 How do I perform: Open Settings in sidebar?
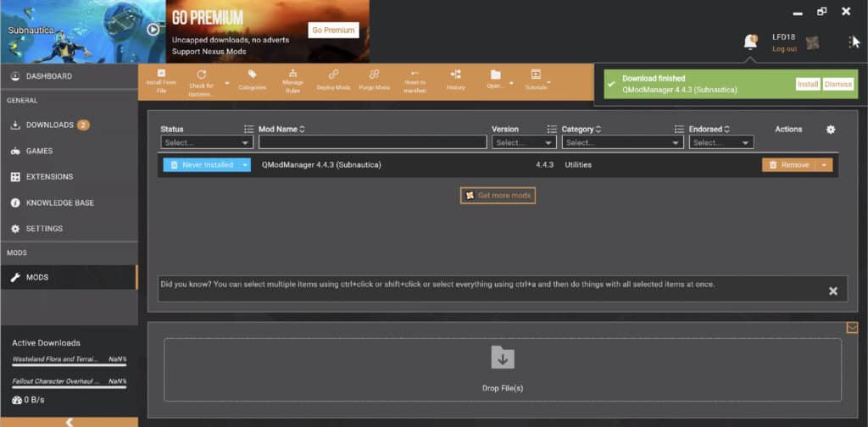pos(70,229)
